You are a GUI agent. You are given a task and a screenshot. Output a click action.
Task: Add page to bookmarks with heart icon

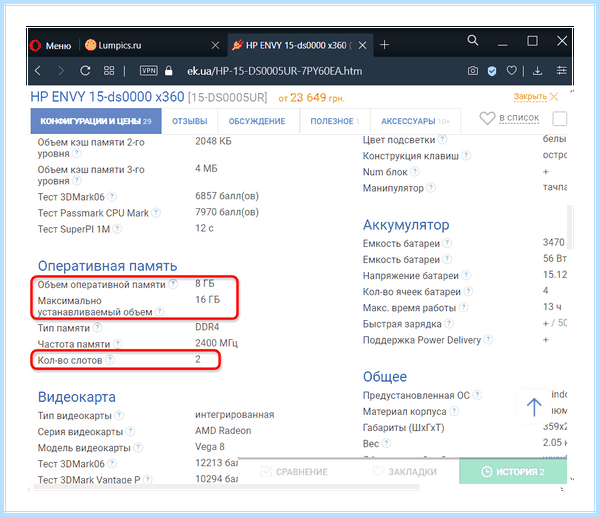pos(511,70)
